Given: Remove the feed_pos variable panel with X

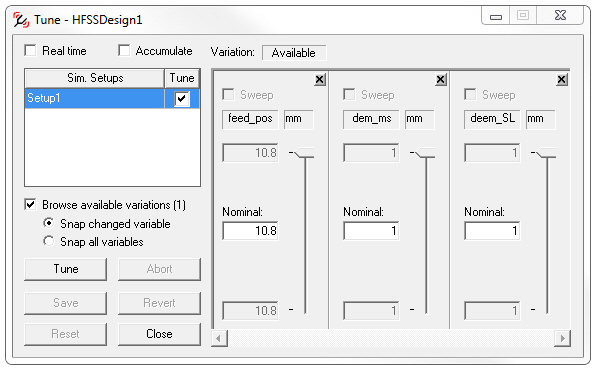Looking at the screenshot, I should [x=320, y=80].
